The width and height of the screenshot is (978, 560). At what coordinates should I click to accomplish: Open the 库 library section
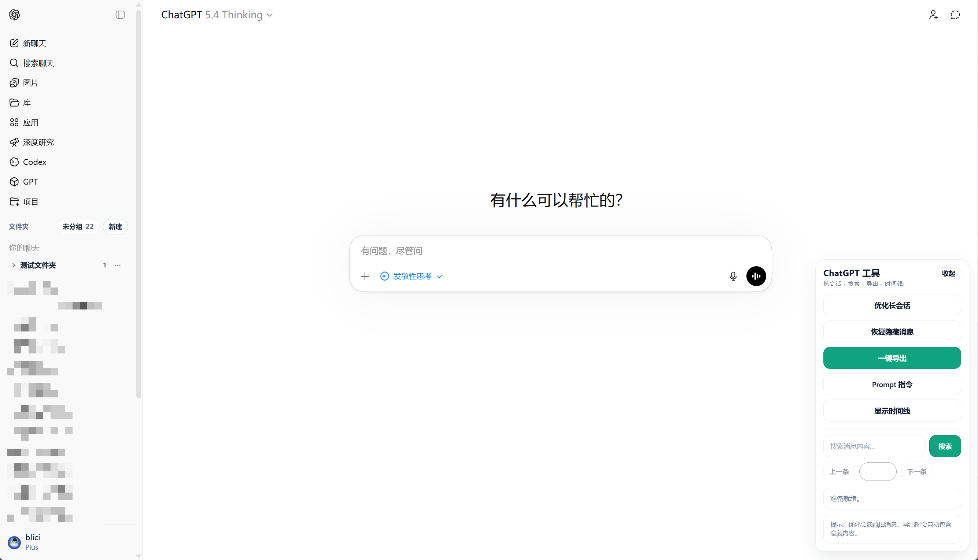pyautogui.click(x=26, y=102)
